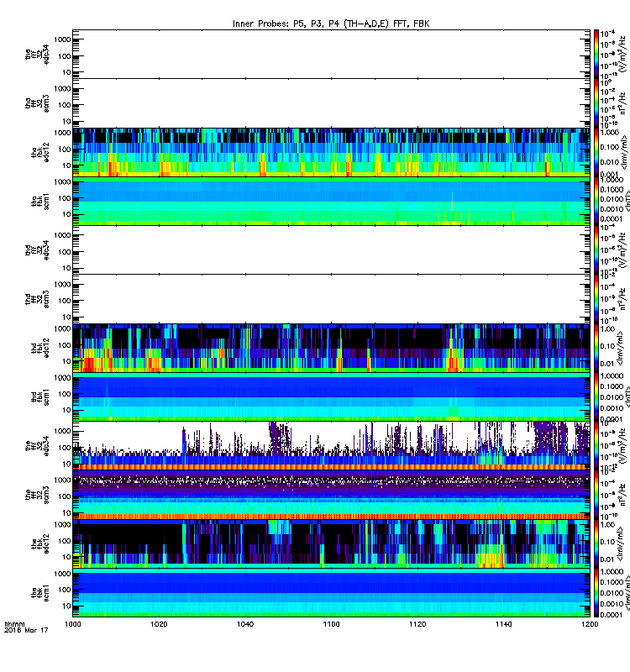Click the "100" frequency tick of tha fbk edc12
Image resolution: width=630 pixels, height=672 pixels.
[65, 150]
